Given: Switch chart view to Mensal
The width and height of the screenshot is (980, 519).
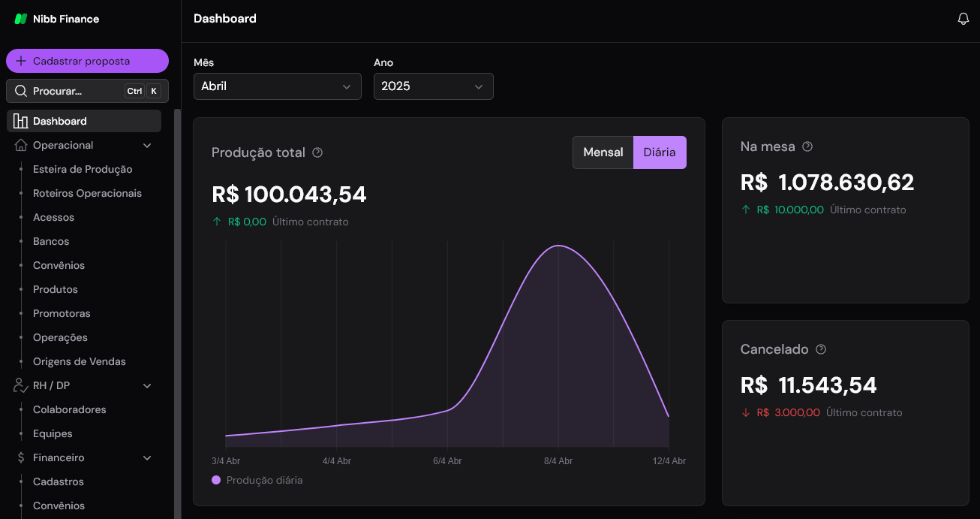Looking at the screenshot, I should tap(603, 152).
